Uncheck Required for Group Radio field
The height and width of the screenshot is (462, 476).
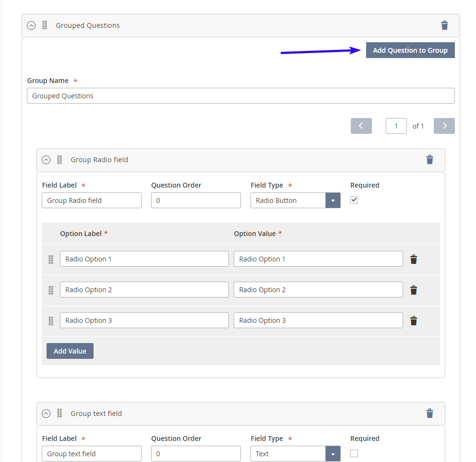pos(354,200)
